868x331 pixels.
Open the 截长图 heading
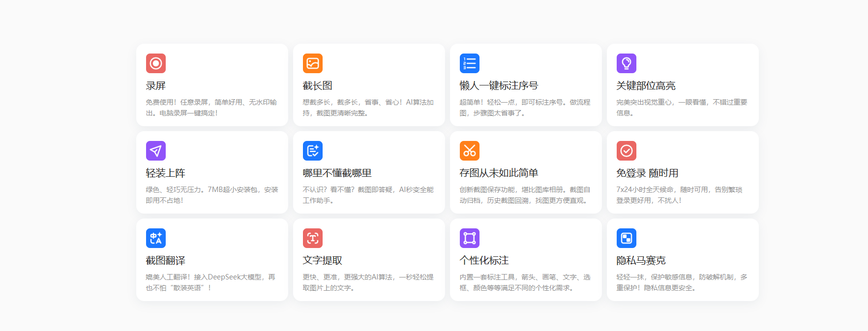coord(317,86)
